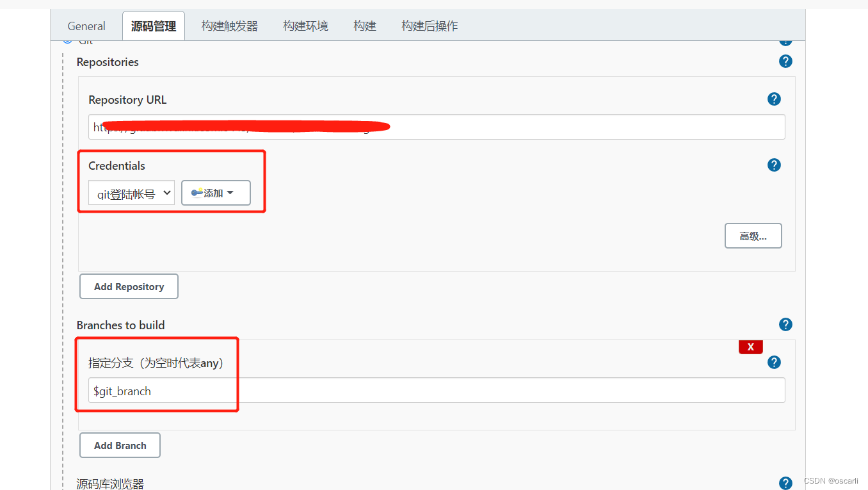Click the Add Branch button

[120, 445]
